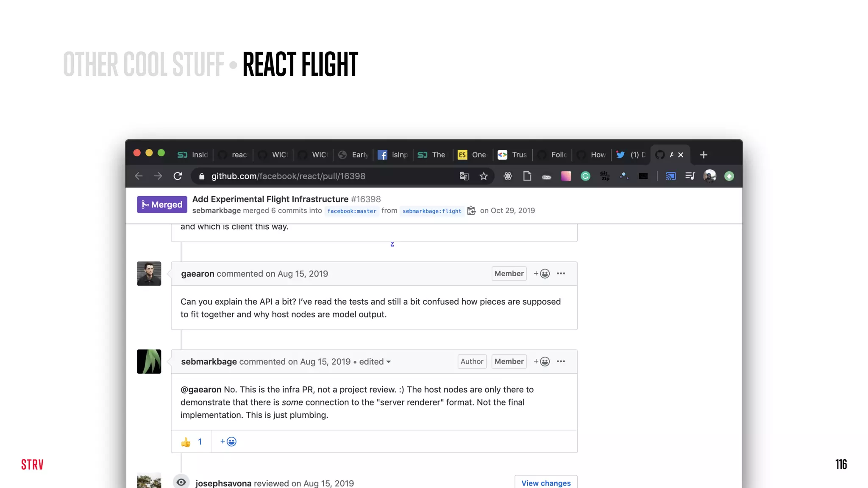The height and width of the screenshot is (488, 868).
Task: Reload the GitHub page
Action: [x=178, y=176]
